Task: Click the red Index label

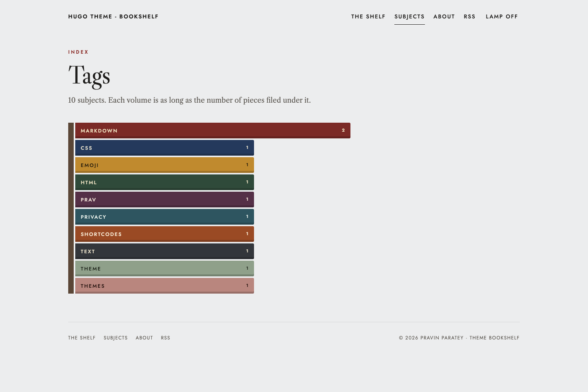Action: pos(78,52)
